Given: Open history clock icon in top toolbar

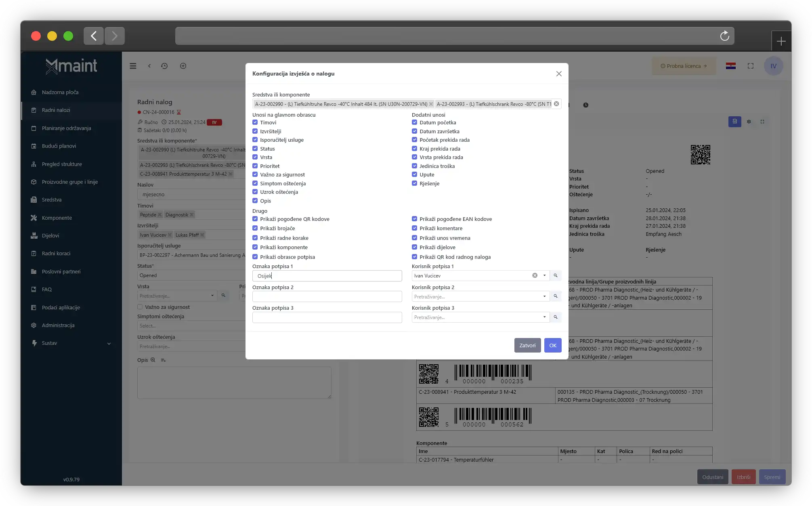Looking at the screenshot, I should pyautogui.click(x=164, y=66).
